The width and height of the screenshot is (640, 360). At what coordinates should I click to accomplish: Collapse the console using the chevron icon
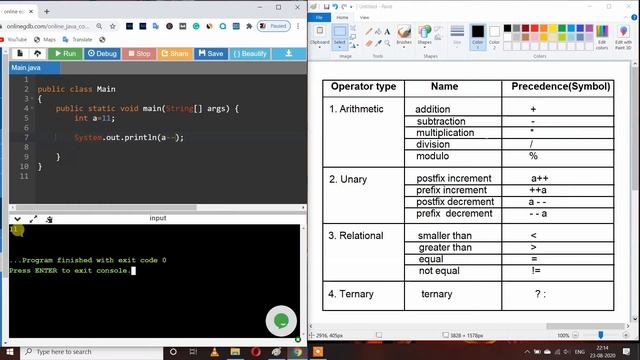point(18,219)
